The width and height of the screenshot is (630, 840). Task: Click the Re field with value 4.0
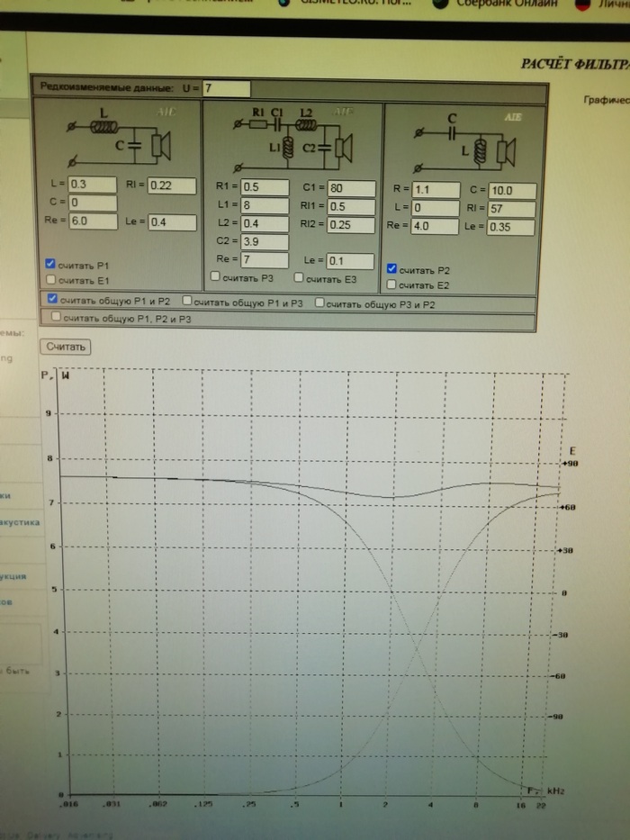[x=435, y=226]
